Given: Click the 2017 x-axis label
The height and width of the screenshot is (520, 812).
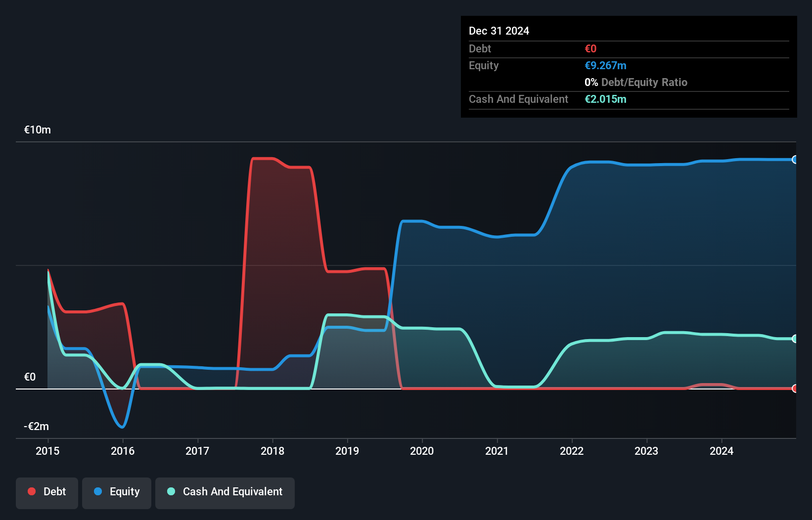Looking at the screenshot, I should pos(197,451).
